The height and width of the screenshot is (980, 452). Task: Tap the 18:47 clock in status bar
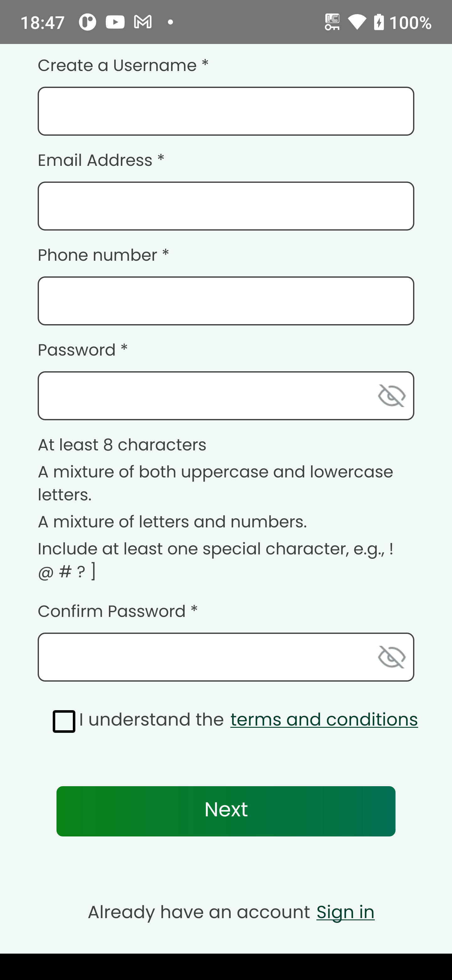click(x=42, y=22)
